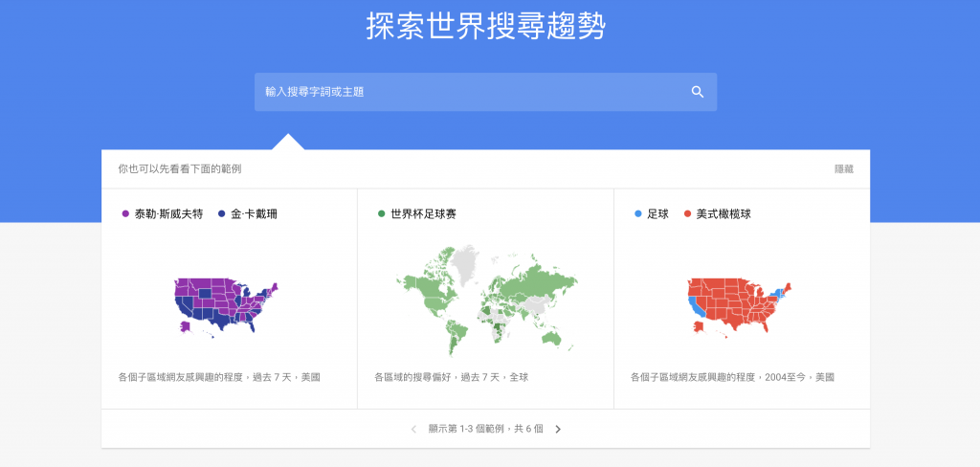
Task: Click the magnifier search icon
Action: (x=698, y=93)
